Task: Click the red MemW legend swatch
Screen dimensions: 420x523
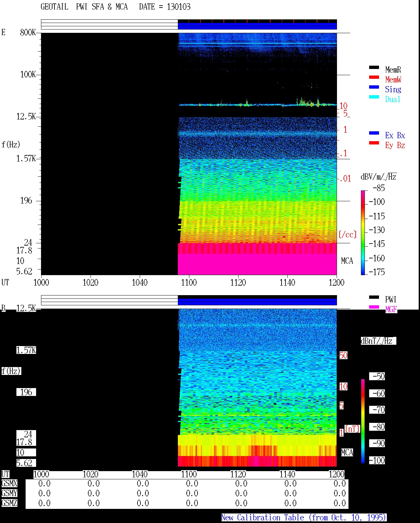Action: coord(374,77)
